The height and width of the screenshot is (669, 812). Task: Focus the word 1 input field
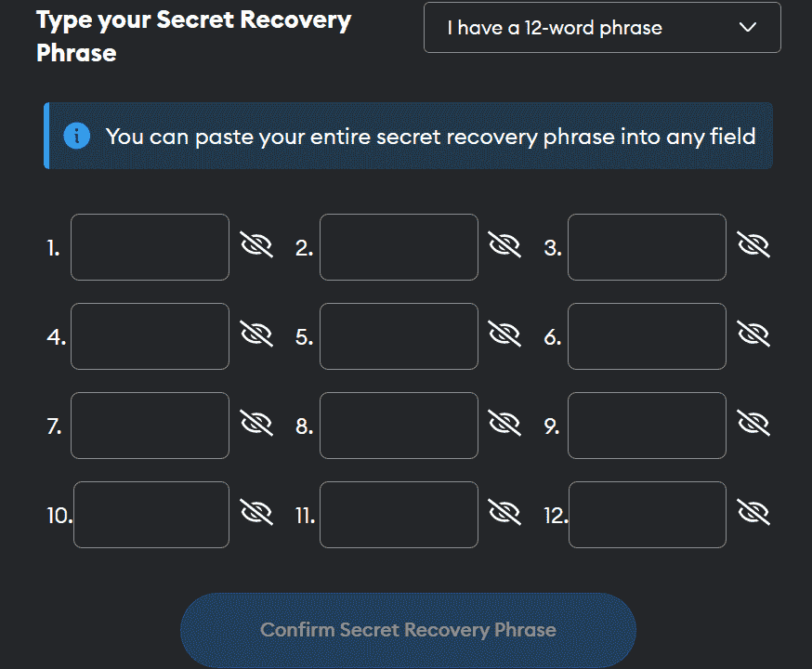pos(150,247)
